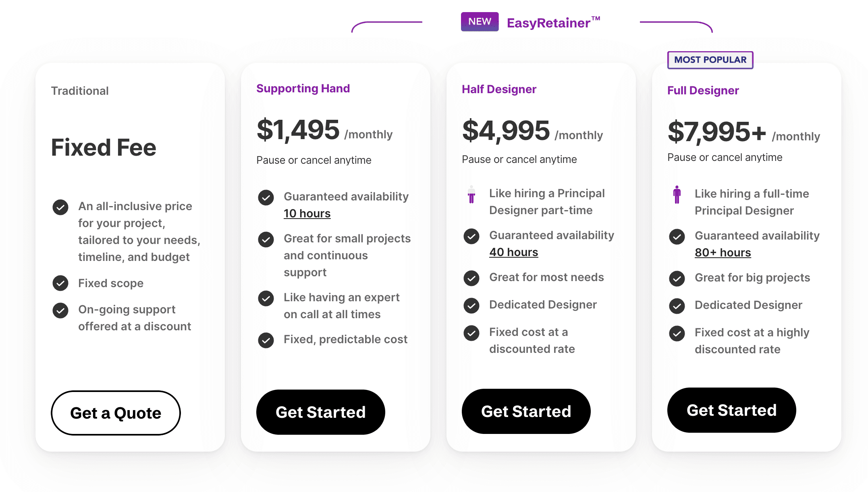Screen dimensions: 868x492
Task: Click the MOST POPULAR badge
Action: point(710,60)
